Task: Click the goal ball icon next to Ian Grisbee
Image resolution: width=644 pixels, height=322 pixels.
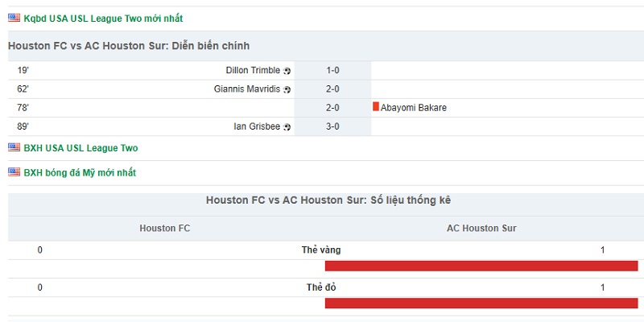Action: 287,127
